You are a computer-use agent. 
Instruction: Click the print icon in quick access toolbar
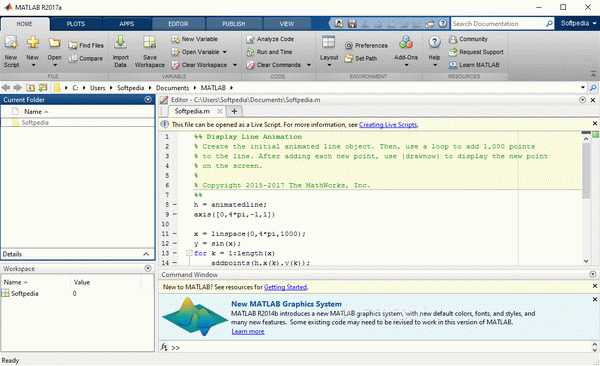[x=430, y=24]
